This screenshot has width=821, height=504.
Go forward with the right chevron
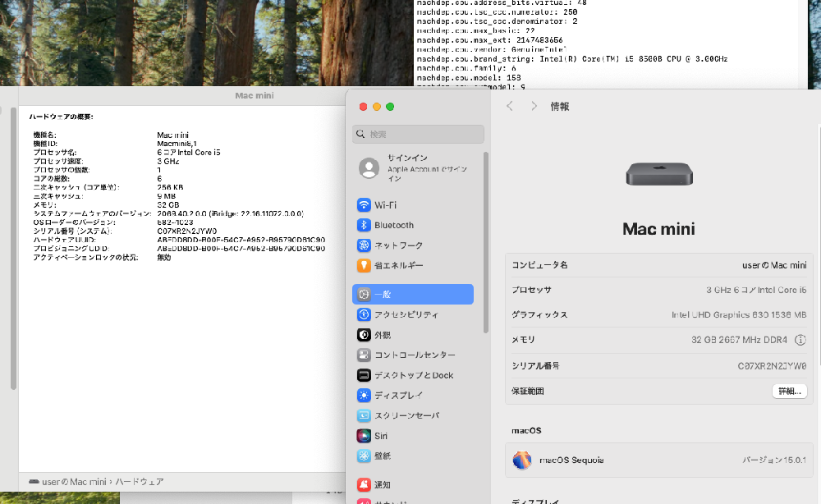pos(534,106)
